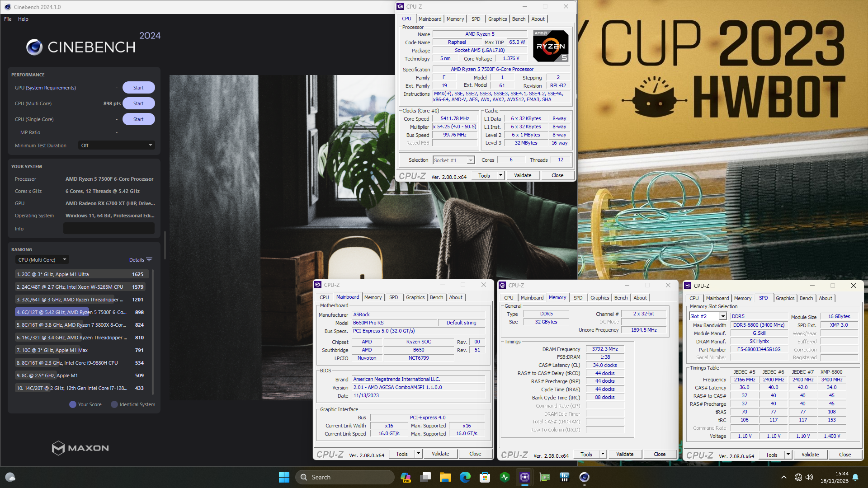Show hidden system tray icons
868x488 pixels.
pos(784,477)
